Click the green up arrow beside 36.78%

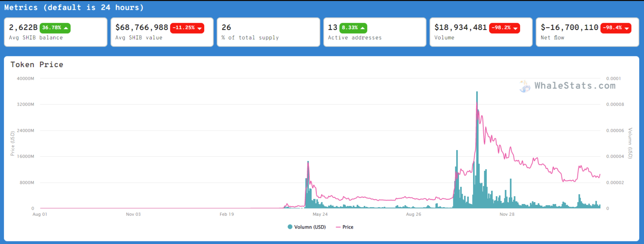66,28
